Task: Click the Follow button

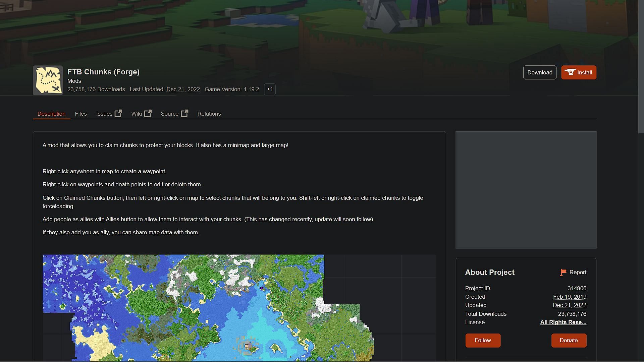Action: coord(483,340)
